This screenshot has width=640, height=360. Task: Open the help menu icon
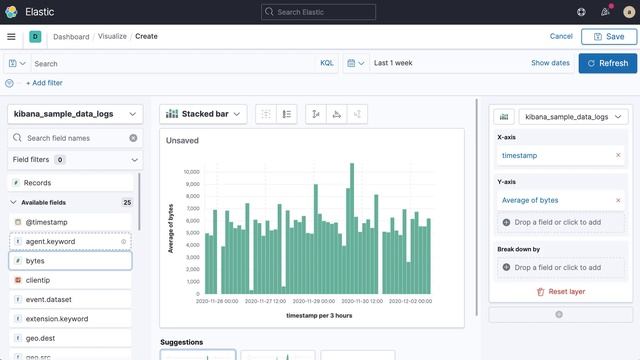(581, 12)
